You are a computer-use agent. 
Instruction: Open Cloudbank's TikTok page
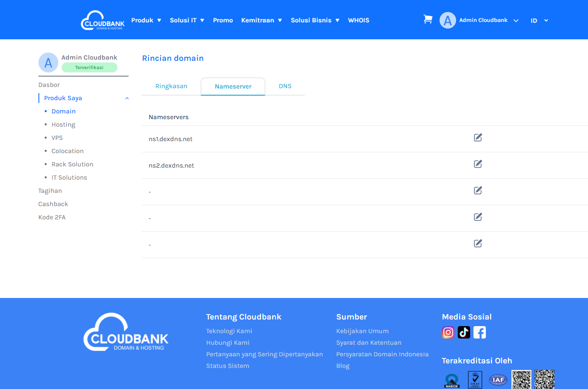[x=464, y=332]
